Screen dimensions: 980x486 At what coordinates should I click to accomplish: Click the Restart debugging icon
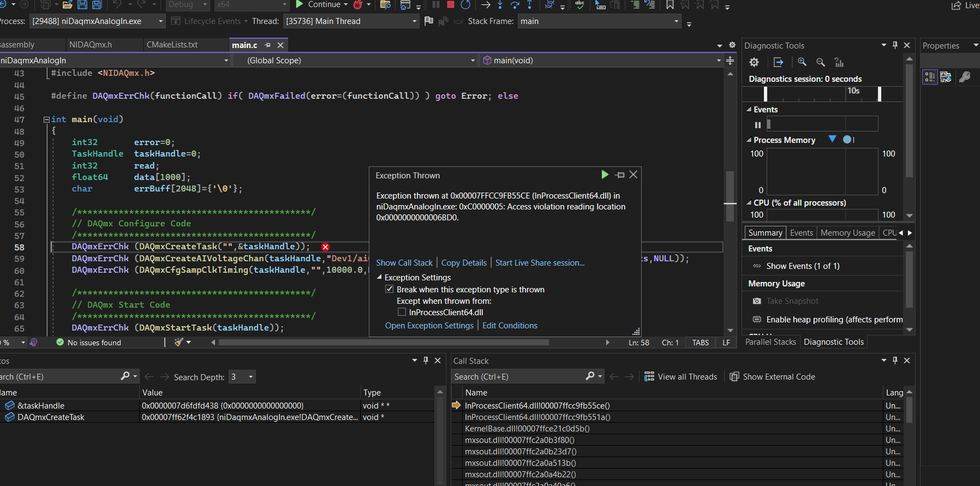[465, 5]
